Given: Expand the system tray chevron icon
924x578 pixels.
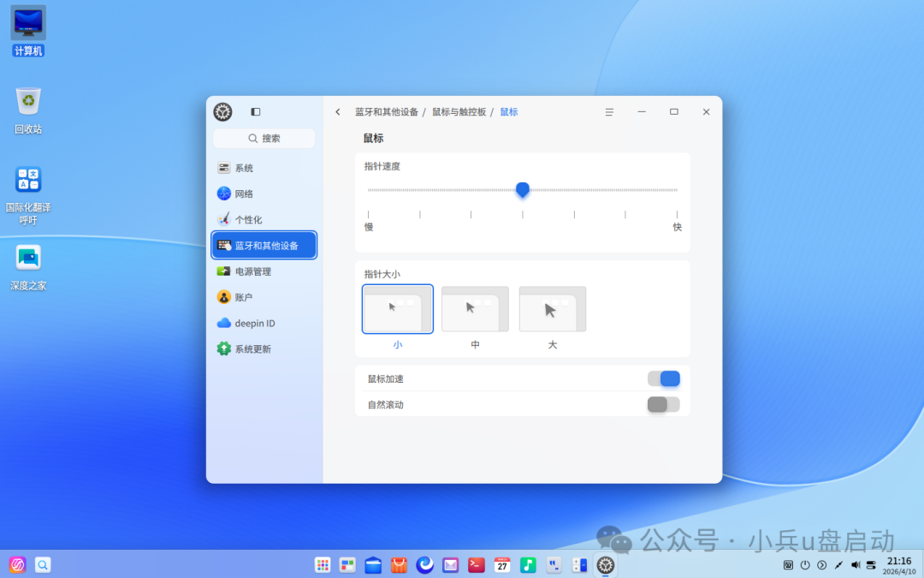Looking at the screenshot, I should point(820,565).
